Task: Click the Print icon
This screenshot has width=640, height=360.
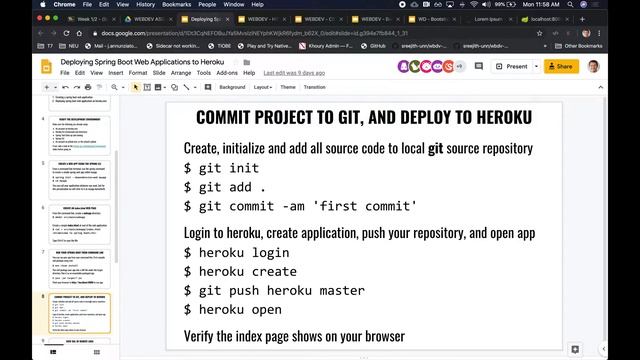Action: (88, 87)
